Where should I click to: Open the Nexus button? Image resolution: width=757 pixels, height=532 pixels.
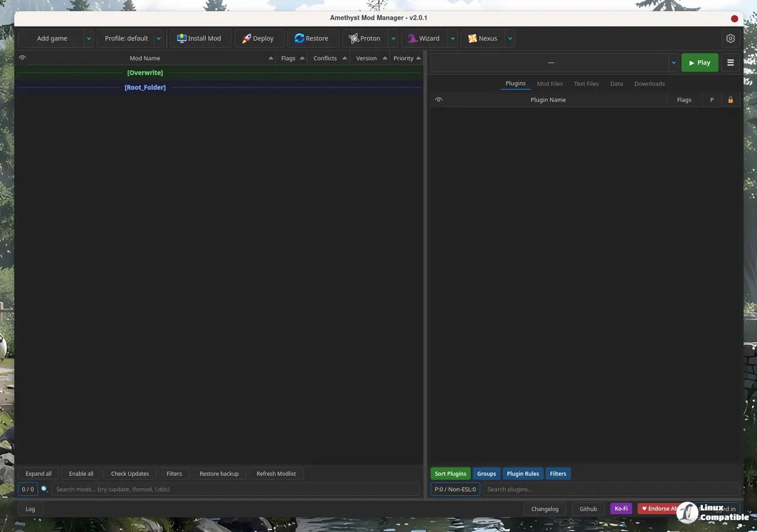[x=483, y=38]
